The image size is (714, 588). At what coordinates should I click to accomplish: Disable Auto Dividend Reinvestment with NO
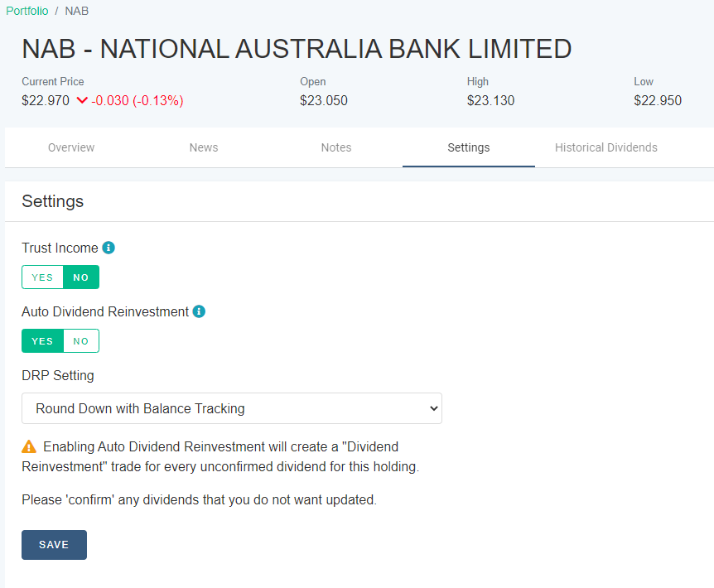point(81,341)
